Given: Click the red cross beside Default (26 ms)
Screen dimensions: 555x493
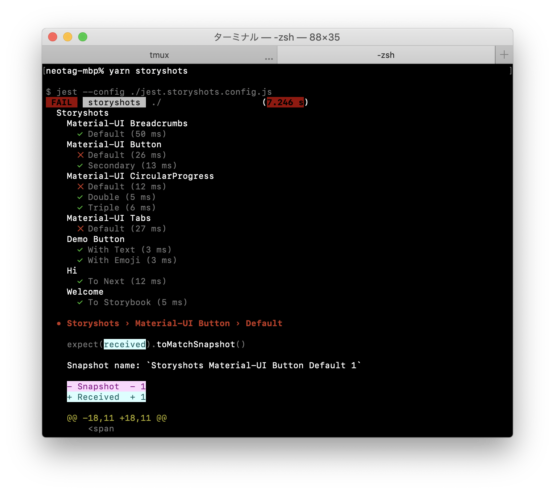Looking at the screenshot, I should [80, 155].
